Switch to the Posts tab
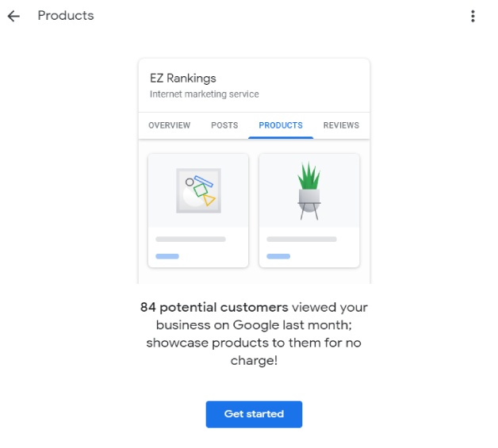Image resolution: width=498 pixels, height=448 pixels. point(224,125)
